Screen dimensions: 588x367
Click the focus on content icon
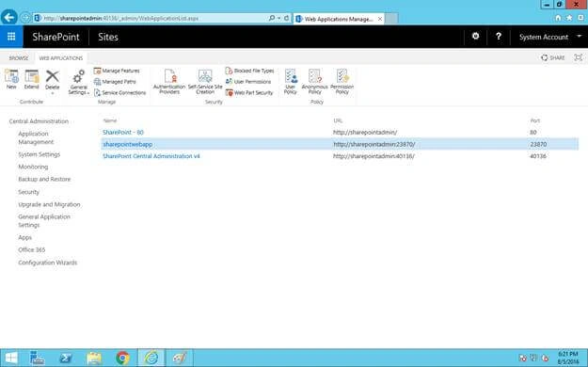(579, 57)
